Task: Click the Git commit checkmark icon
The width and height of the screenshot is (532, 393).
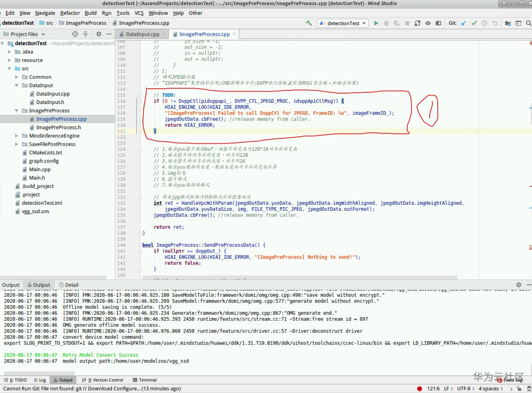Action: (x=474, y=23)
